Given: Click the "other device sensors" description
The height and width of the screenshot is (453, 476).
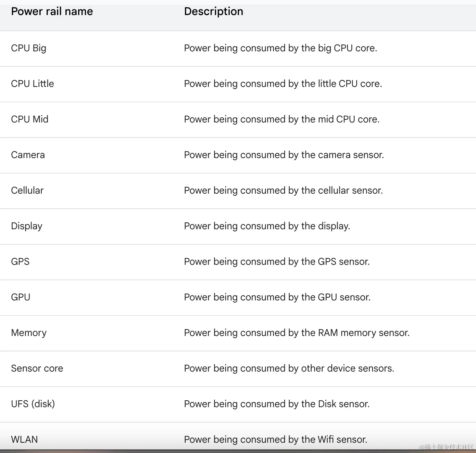Looking at the screenshot, I should tap(289, 368).
